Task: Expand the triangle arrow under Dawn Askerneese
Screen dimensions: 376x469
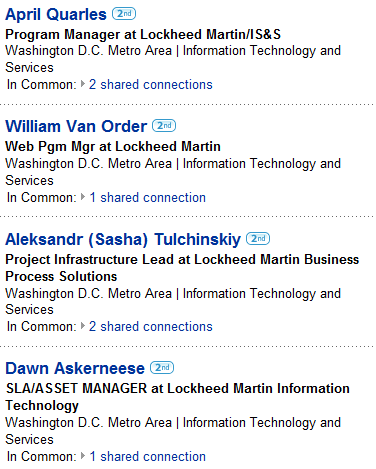Action: [x=83, y=456]
